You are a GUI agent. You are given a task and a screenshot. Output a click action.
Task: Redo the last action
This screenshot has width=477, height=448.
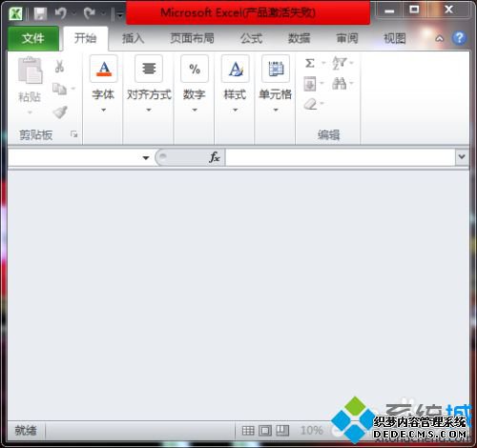click(x=90, y=13)
